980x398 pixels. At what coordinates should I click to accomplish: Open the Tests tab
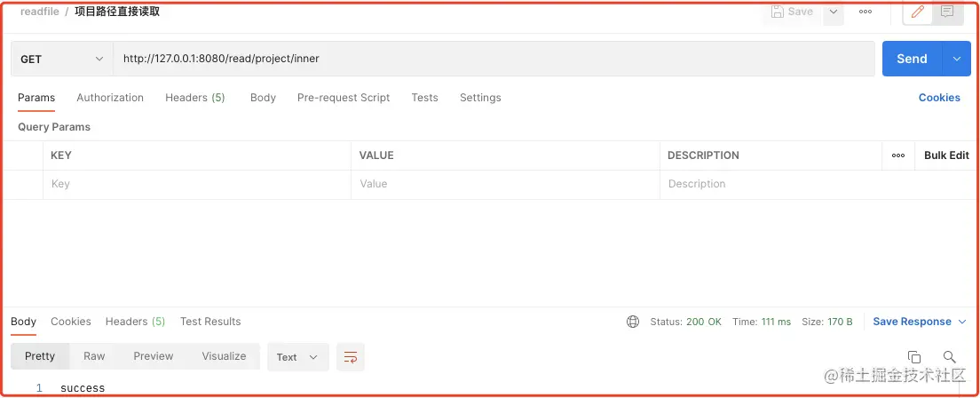point(425,98)
